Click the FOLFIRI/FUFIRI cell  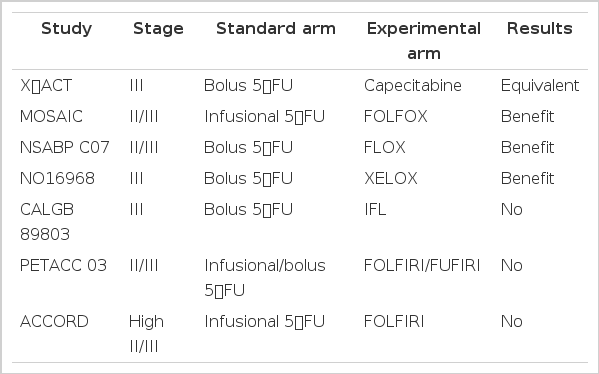(422, 266)
